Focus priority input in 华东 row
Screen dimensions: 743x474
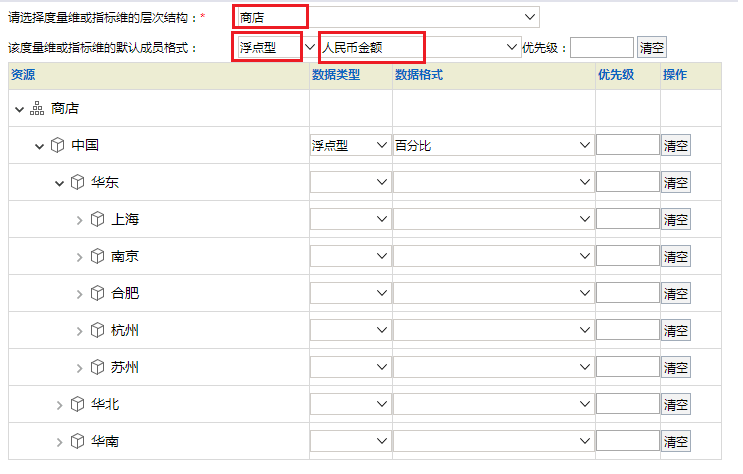(x=627, y=182)
